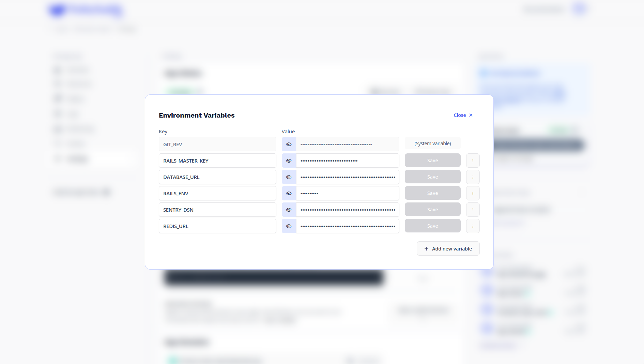Viewport: 644px width, 364px height.
Task: Toggle visibility of the DATABASE_URL value
Action: 289,177
